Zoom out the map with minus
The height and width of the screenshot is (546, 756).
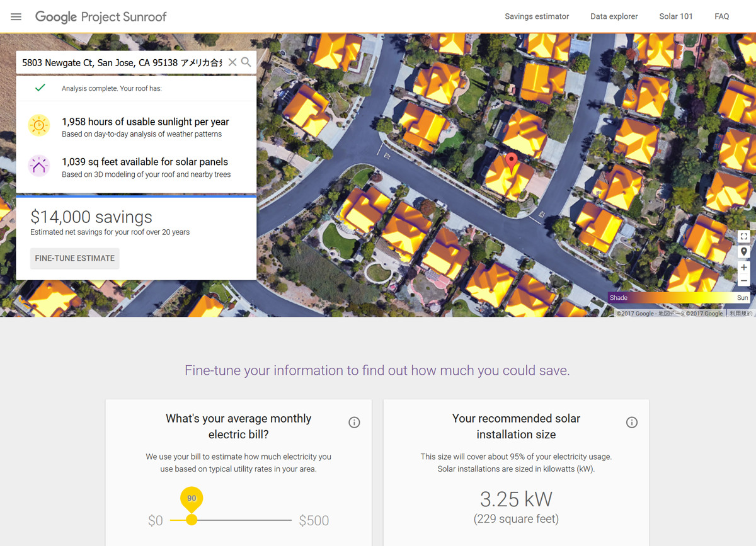[x=744, y=281]
